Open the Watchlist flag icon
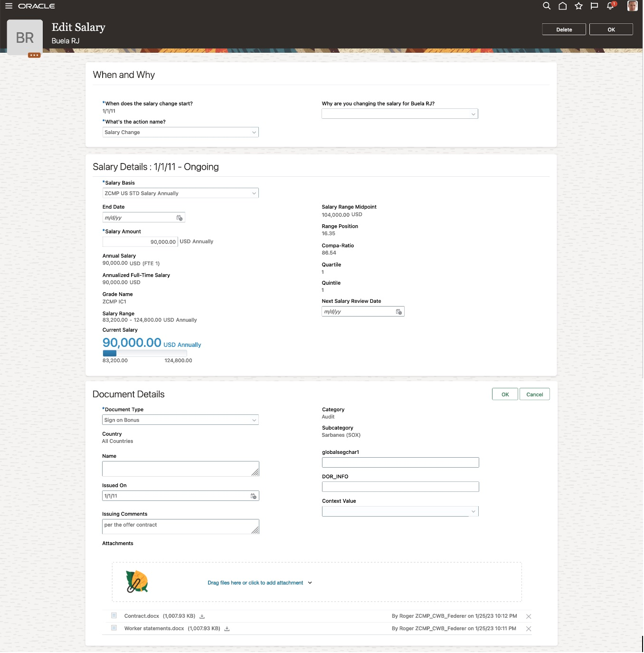 (594, 6)
